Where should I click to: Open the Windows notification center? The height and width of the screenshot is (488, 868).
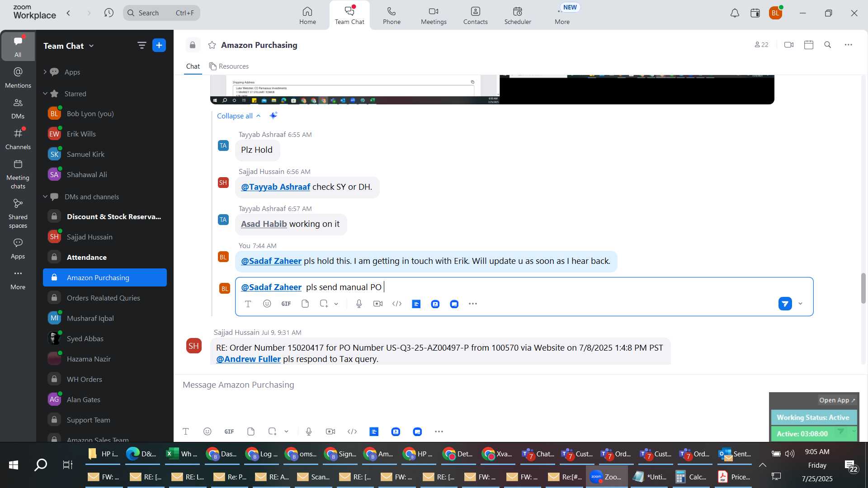point(850,466)
